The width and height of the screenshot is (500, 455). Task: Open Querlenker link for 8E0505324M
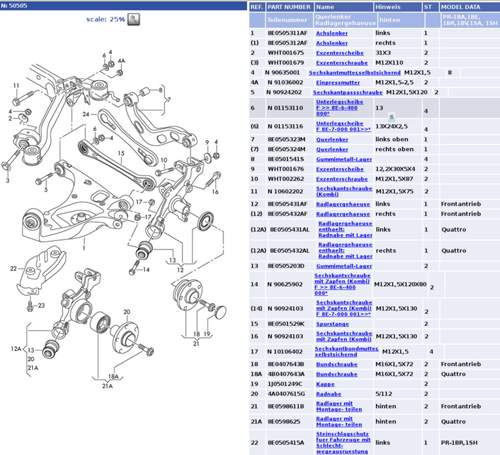pyautogui.click(x=332, y=150)
